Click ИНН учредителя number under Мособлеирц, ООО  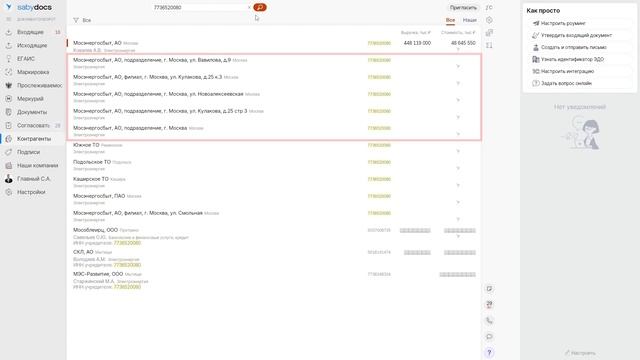point(127,243)
